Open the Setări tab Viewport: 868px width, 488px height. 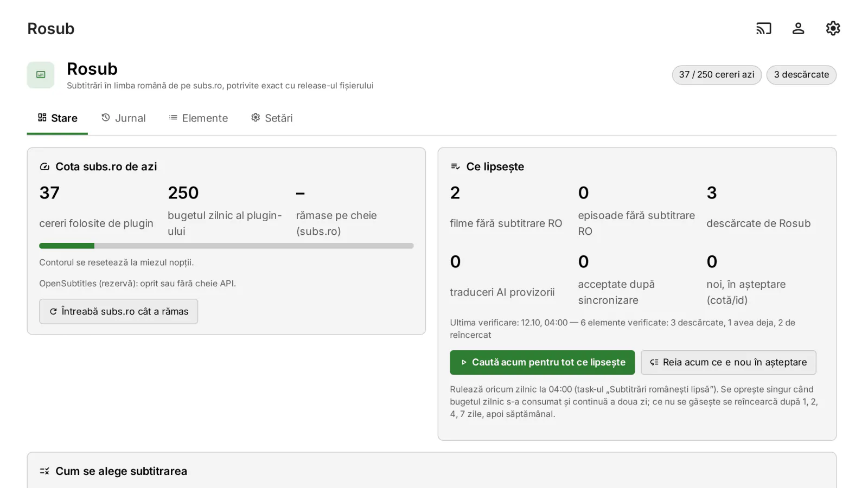click(x=272, y=118)
